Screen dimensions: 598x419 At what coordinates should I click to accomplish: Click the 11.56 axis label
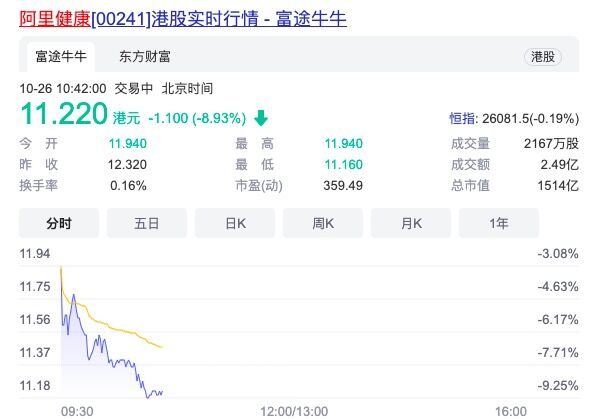point(35,319)
